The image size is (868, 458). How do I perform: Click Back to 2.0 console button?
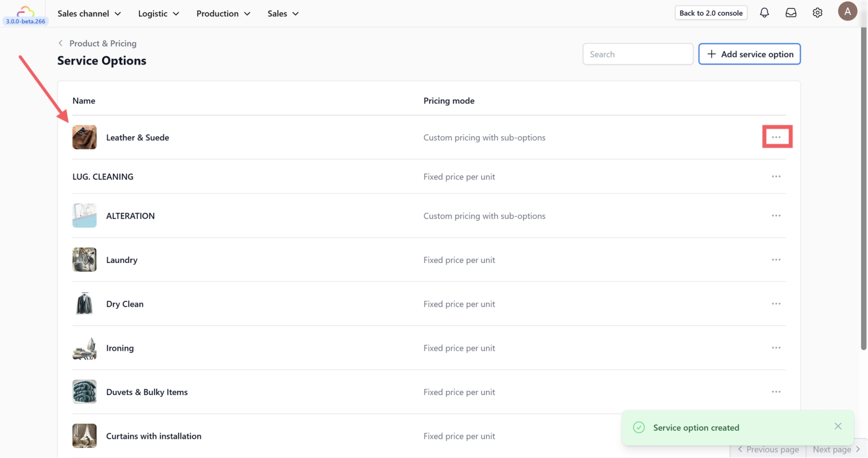pos(711,13)
